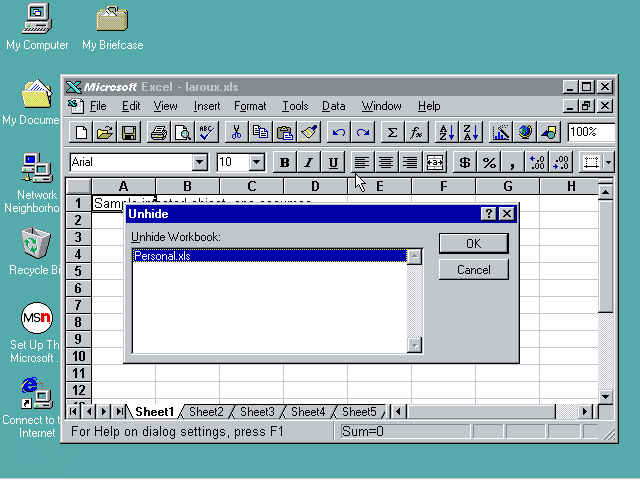This screenshot has height=480, width=640.
Task: Click the Unhide dialog help button
Action: click(489, 213)
